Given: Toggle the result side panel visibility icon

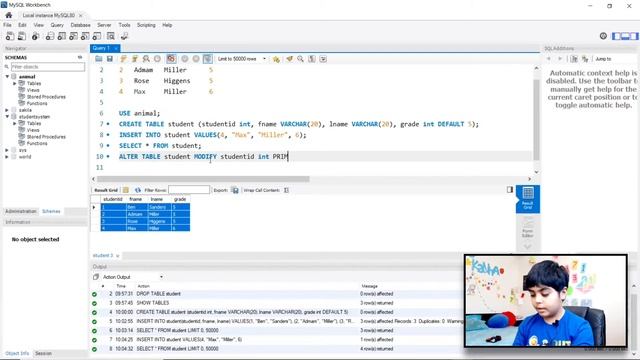Looking at the screenshot, I should click(x=510, y=190).
